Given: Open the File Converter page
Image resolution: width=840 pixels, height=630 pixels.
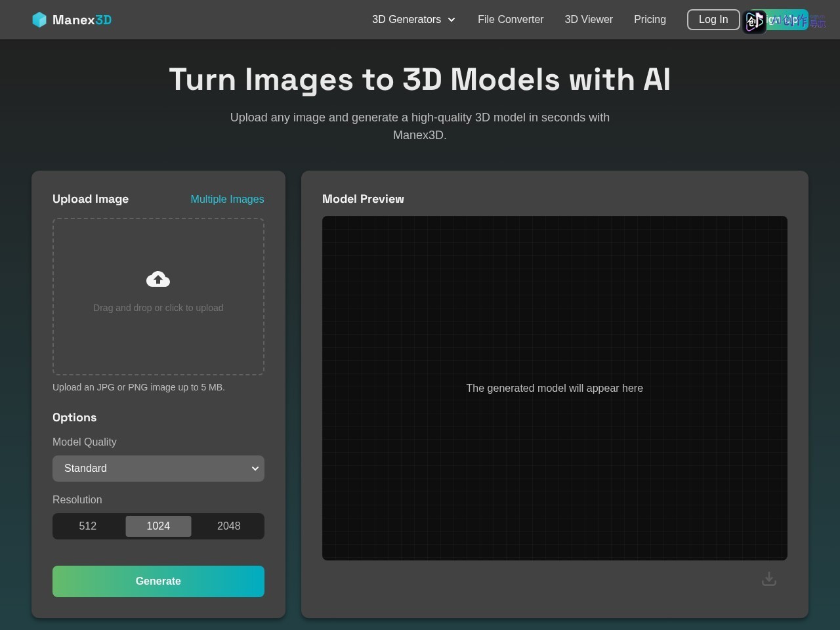Looking at the screenshot, I should (x=511, y=20).
